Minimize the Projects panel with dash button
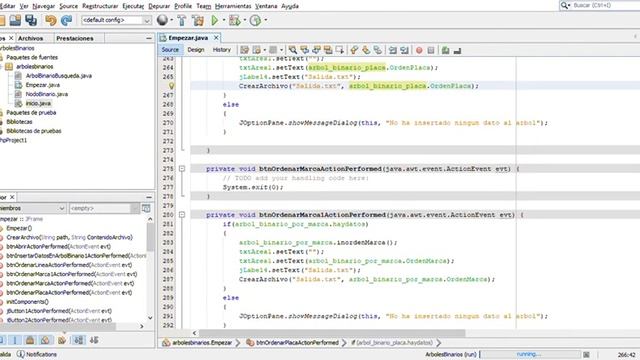Viewport: 640px width, 360px height. (x=149, y=38)
